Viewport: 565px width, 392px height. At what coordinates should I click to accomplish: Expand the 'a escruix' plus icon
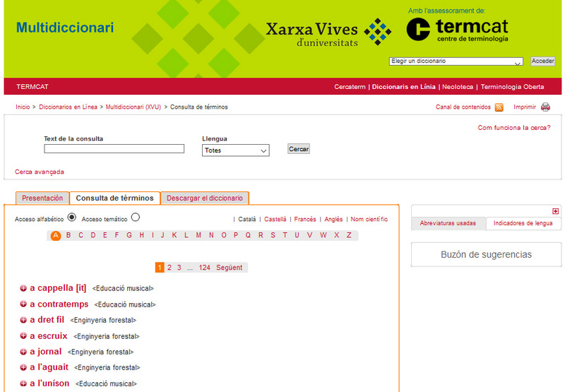pyautogui.click(x=23, y=336)
